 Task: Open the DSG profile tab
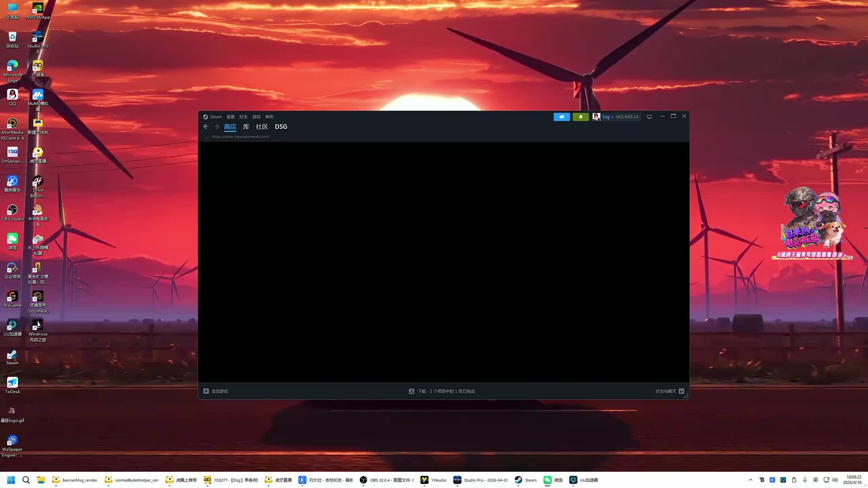(281, 127)
